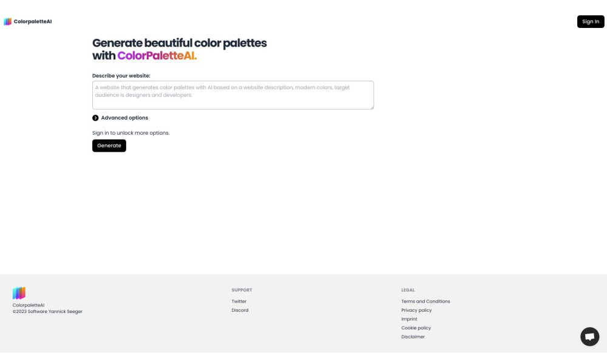Click the Sign In button
Viewport: 607px width, 364px height.
pyautogui.click(x=591, y=22)
